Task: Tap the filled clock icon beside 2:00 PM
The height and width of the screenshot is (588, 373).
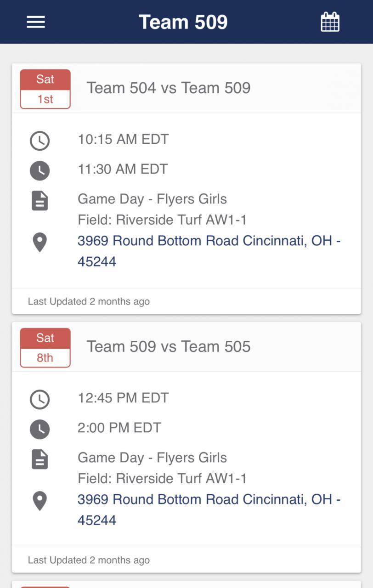Action: 40,430
